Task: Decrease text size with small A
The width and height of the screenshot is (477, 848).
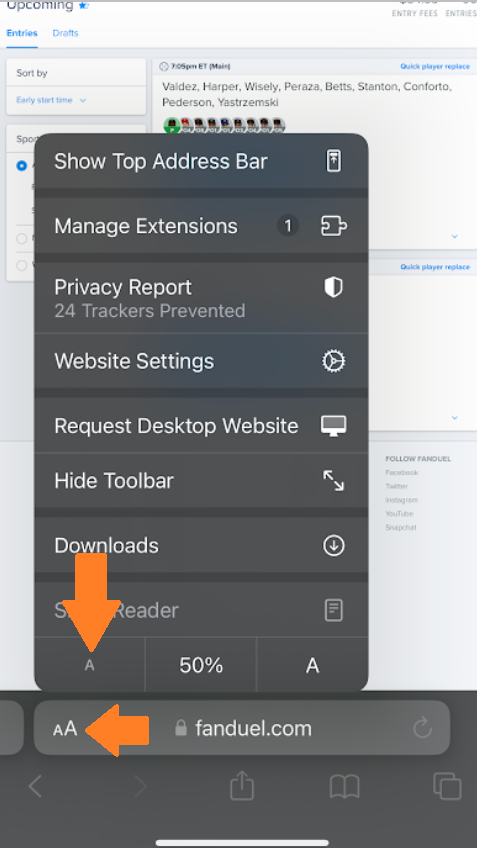Action: point(90,665)
